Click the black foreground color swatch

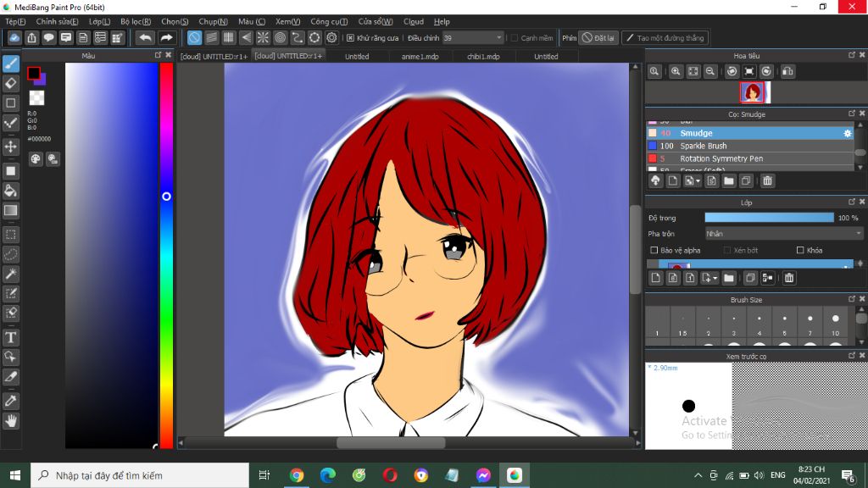[x=33, y=73]
